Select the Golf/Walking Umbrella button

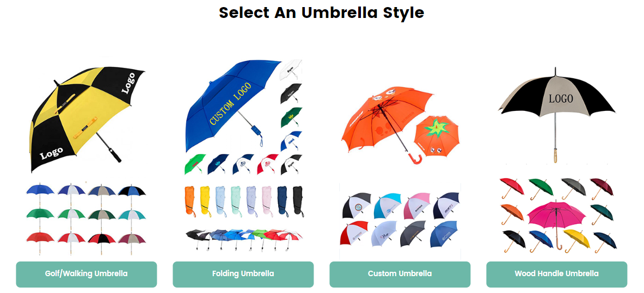click(x=86, y=274)
